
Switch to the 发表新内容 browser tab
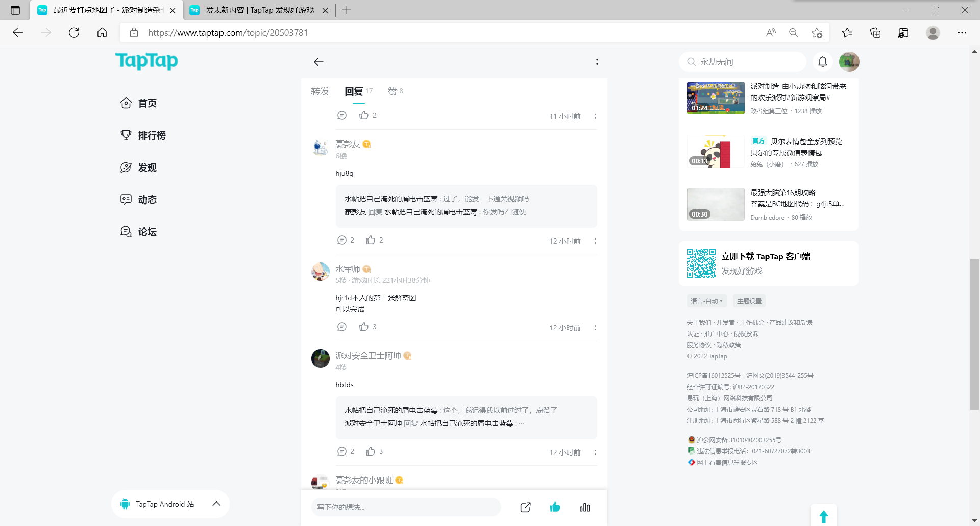[259, 10]
